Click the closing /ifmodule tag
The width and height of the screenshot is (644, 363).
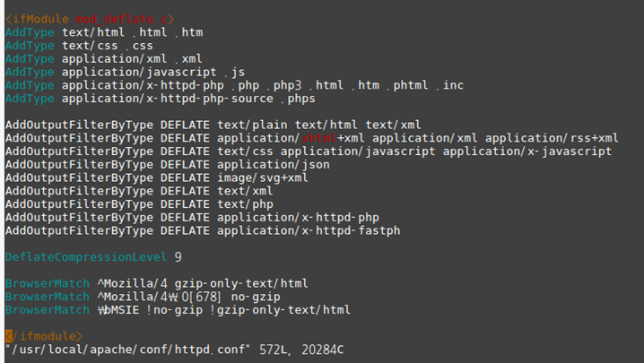[x=44, y=336]
